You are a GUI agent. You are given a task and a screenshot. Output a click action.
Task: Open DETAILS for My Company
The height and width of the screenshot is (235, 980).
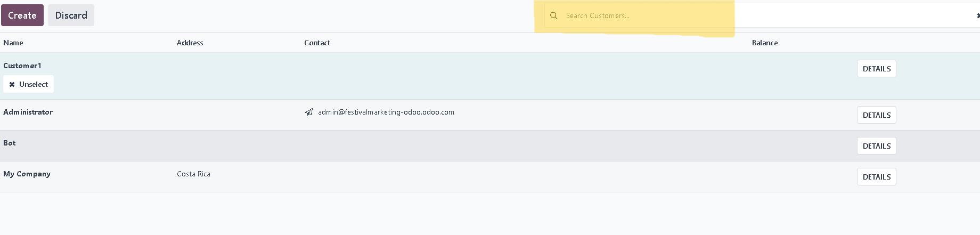pos(876,177)
